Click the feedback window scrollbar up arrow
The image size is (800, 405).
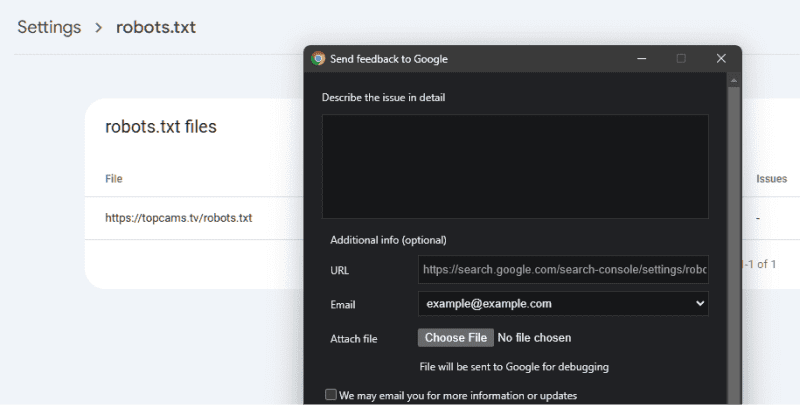pyautogui.click(x=734, y=80)
